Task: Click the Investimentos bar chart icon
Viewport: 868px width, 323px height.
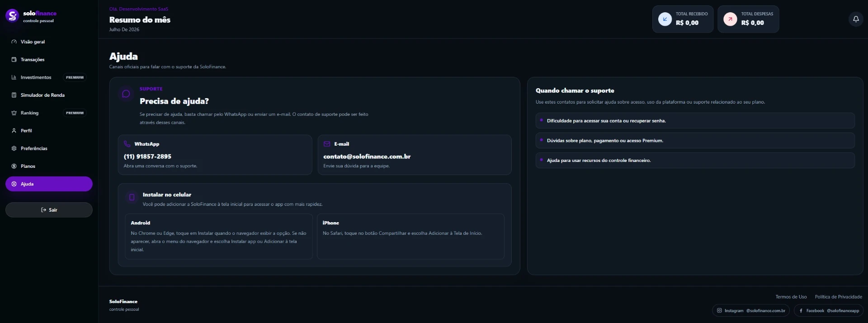Action: coord(14,77)
